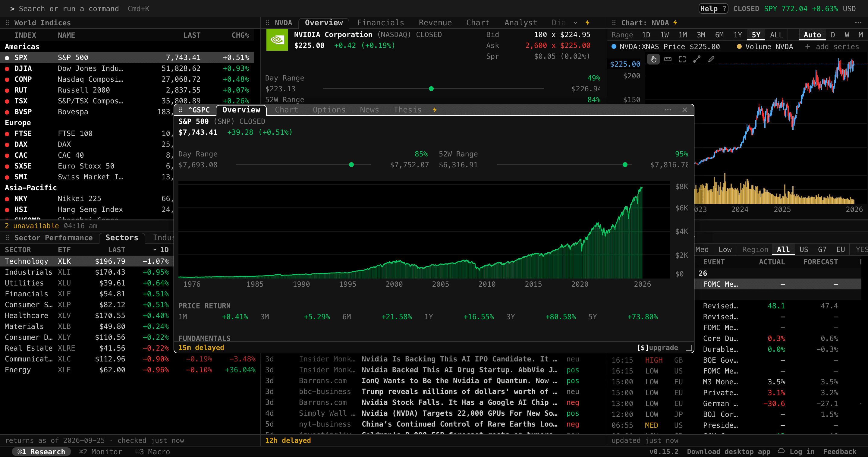Click the NVIDIA company logo

pos(277,40)
